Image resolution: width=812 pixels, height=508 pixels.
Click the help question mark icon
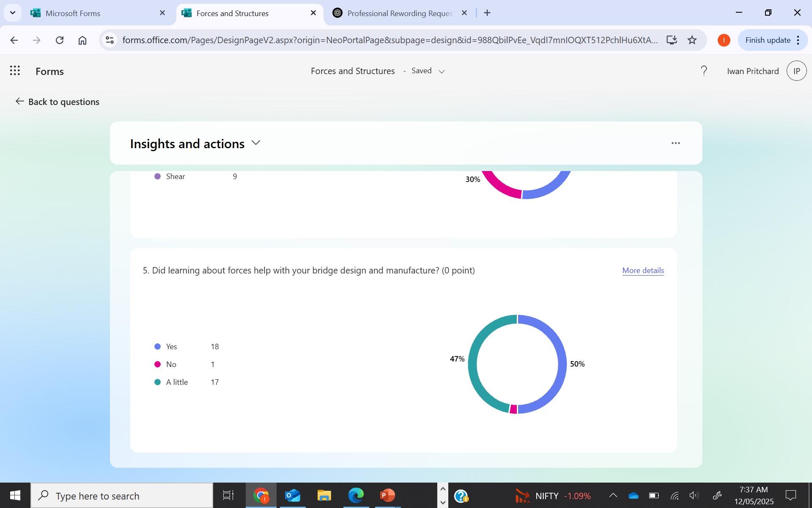pyautogui.click(x=704, y=71)
